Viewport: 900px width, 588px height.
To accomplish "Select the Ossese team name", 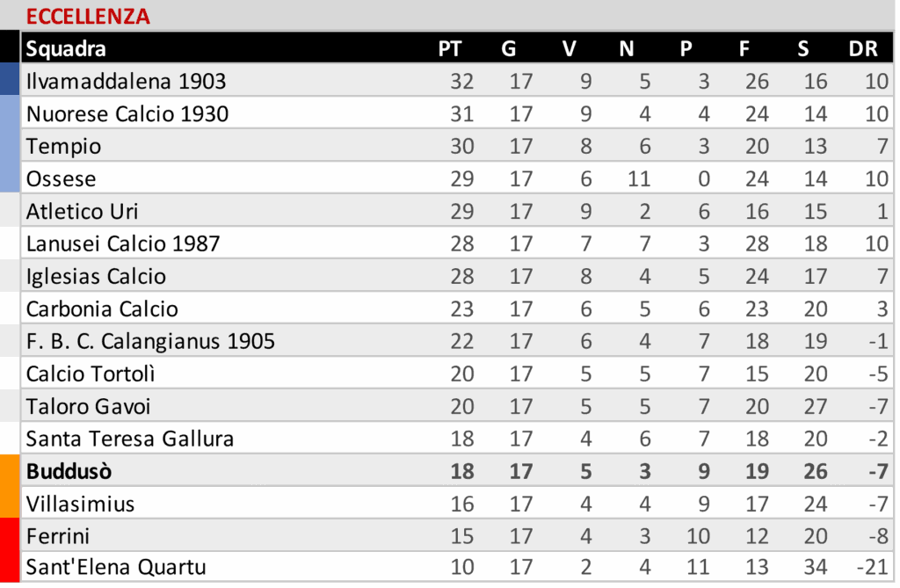I will pos(61,179).
